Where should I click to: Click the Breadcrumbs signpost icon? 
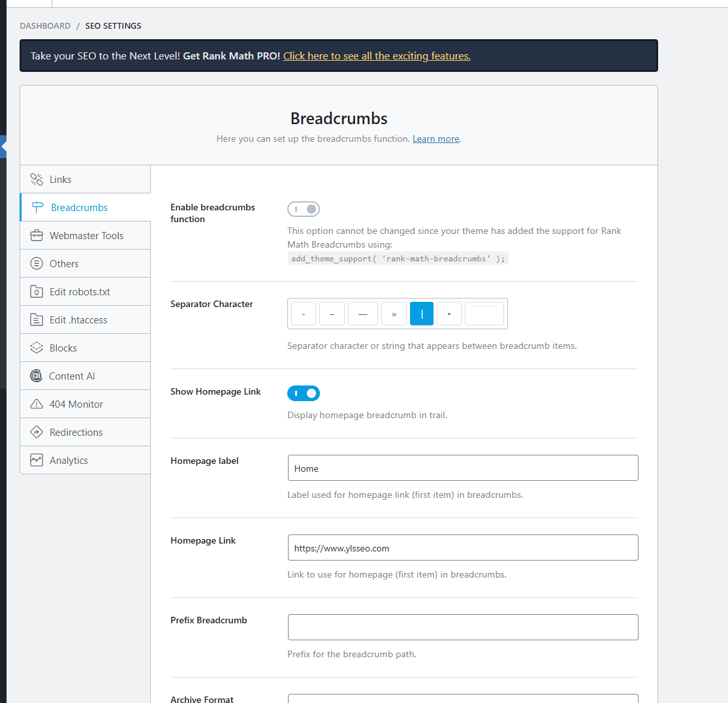[x=38, y=208]
